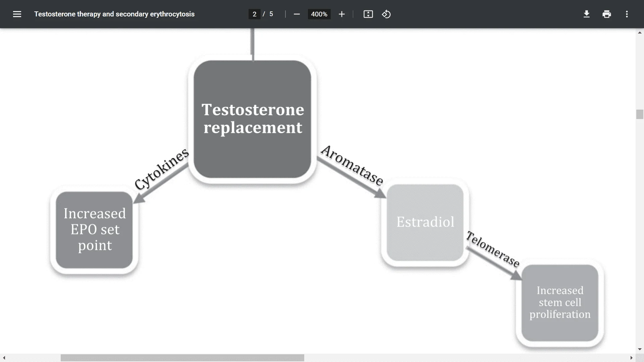644x362 pixels.
Task: Click the scroll down arrow
Action: pos(640,349)
